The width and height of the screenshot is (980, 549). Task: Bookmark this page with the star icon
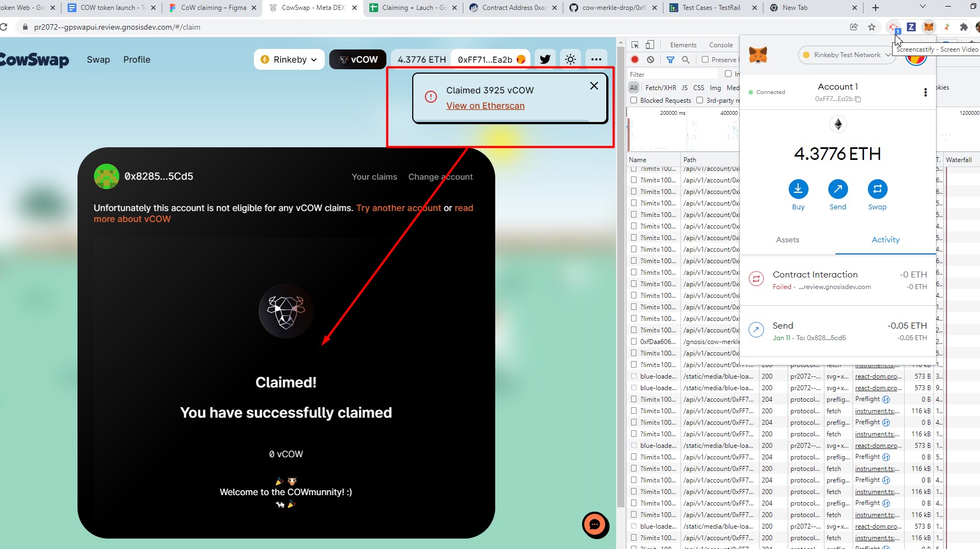pyautogui.click(x=872, y=27)
